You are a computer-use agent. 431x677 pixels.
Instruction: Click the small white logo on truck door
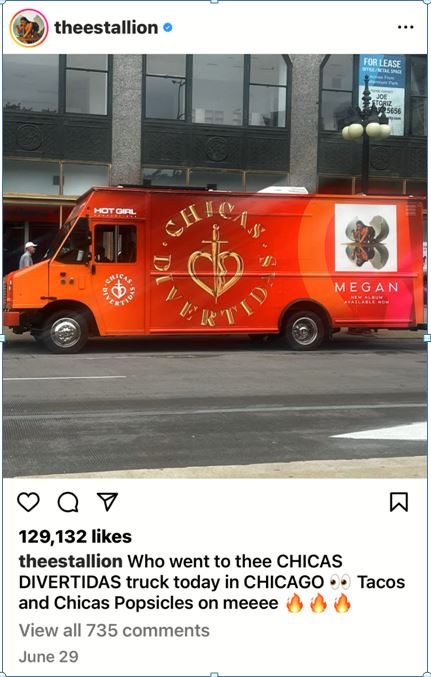[x=118, y=289]
